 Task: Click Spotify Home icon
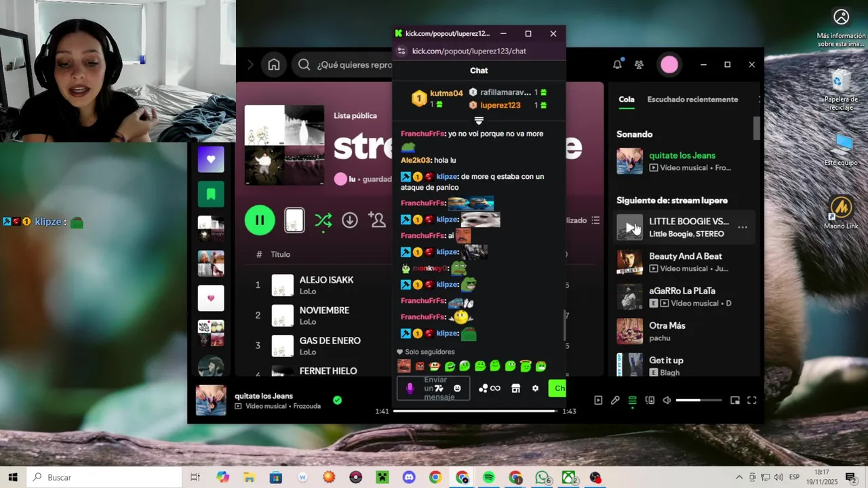point(274,65)
